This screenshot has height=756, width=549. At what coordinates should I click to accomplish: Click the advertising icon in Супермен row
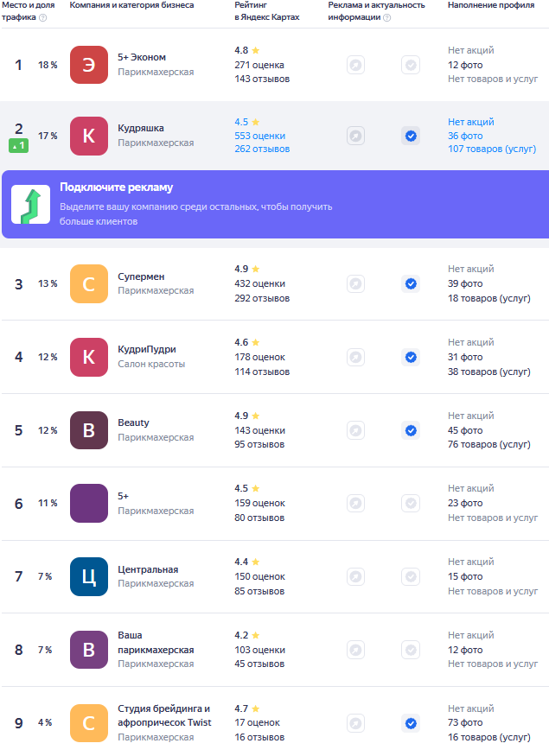[x=355, y=283]
